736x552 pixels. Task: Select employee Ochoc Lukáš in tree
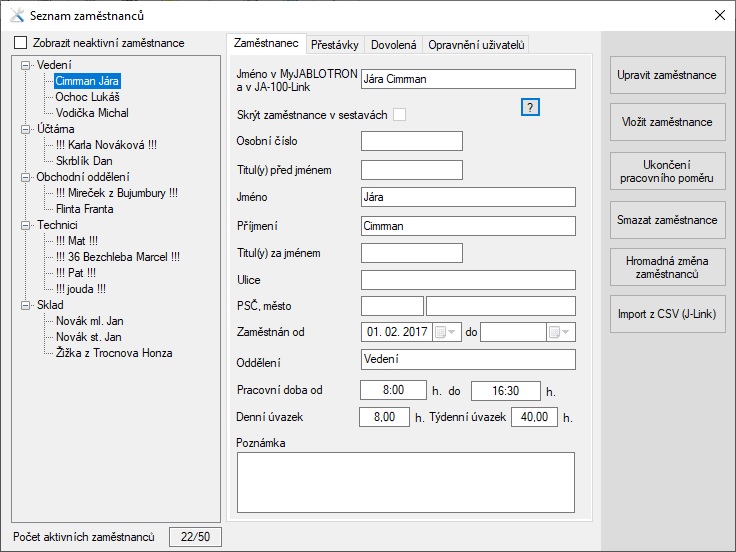pyautogui.click(x=88, y=97)
